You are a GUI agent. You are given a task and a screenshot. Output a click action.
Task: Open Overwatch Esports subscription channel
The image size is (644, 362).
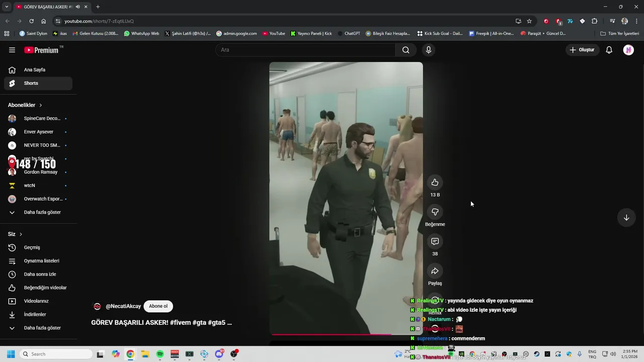[x=38, y=199]
